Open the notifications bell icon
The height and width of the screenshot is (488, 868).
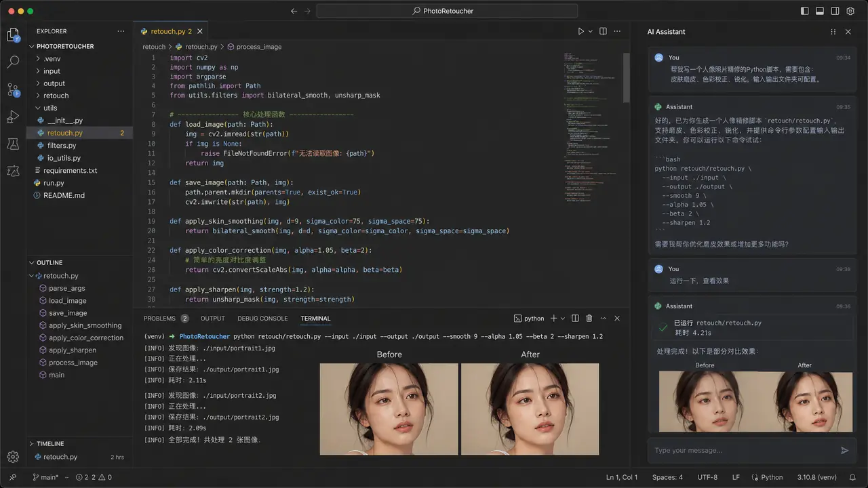[x=853, y=477]
